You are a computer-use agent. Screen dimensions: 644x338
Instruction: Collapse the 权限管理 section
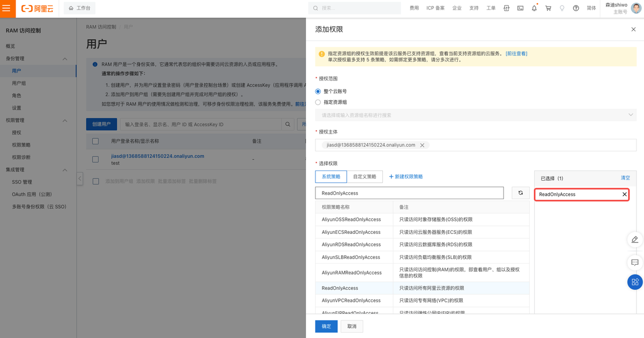[x=64, y=121]
